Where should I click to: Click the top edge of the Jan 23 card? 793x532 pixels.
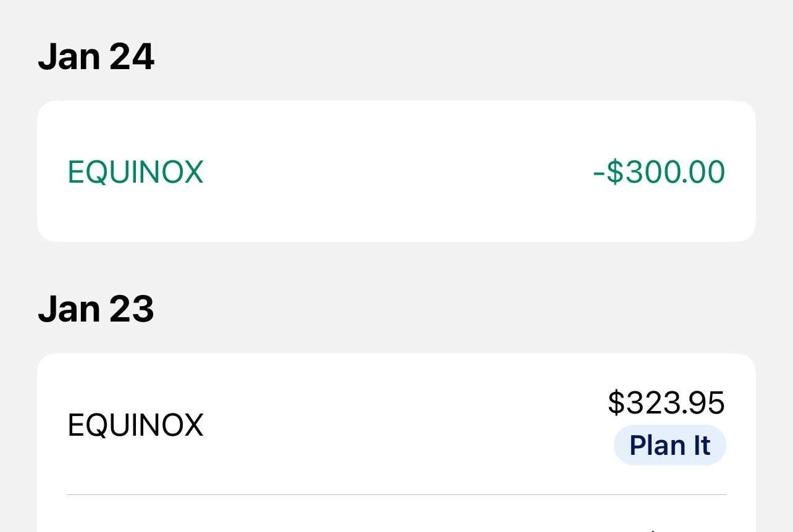click(x=395, y=355)
